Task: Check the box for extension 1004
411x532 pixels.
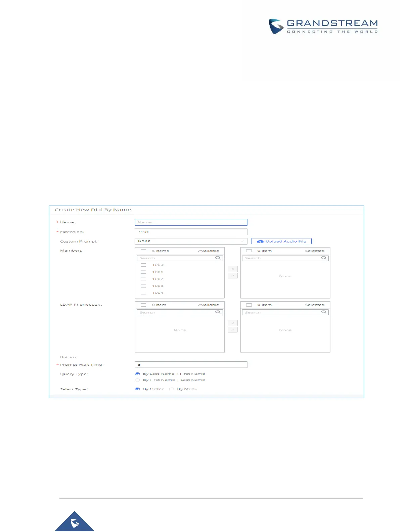Action: [x=143, y=293]
